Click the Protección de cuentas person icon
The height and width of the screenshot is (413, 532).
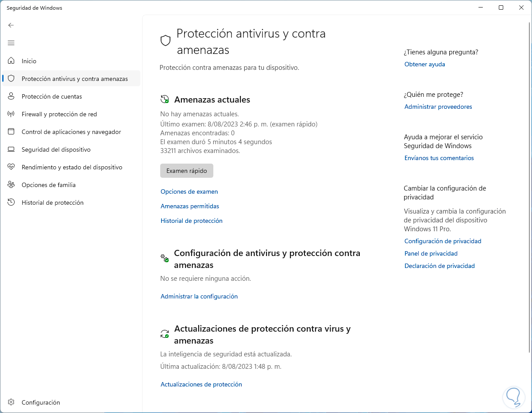[x=12, y=96]
